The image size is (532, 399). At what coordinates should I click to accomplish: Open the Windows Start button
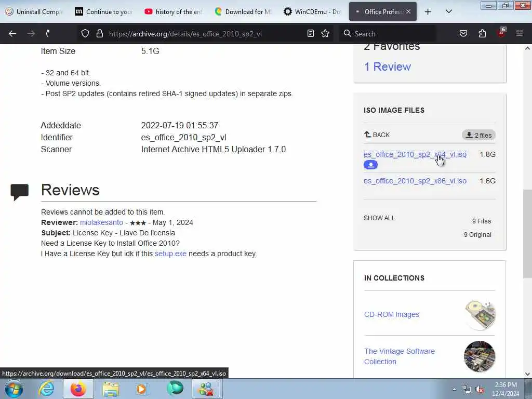[14, 389]
